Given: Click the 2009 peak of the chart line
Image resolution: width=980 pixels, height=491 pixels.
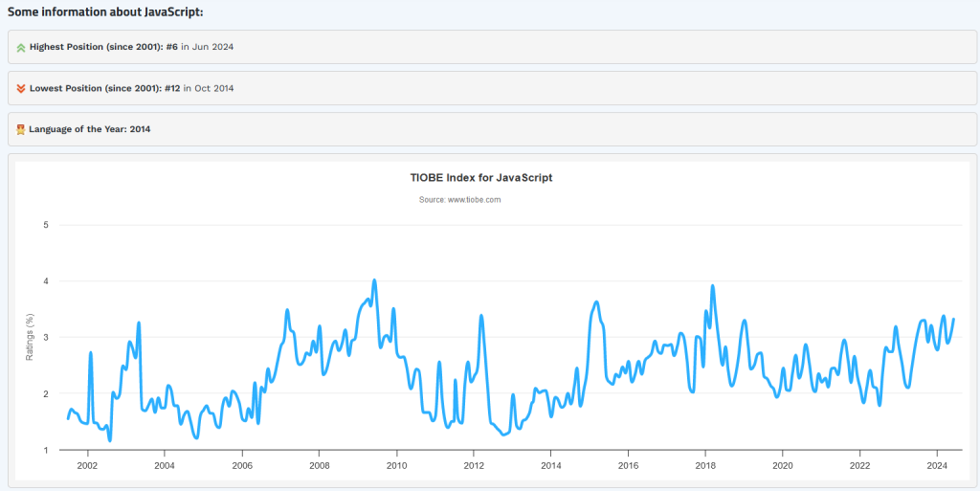Looking at the screenshot, I should pyautogui.click(x=374, y=280).
